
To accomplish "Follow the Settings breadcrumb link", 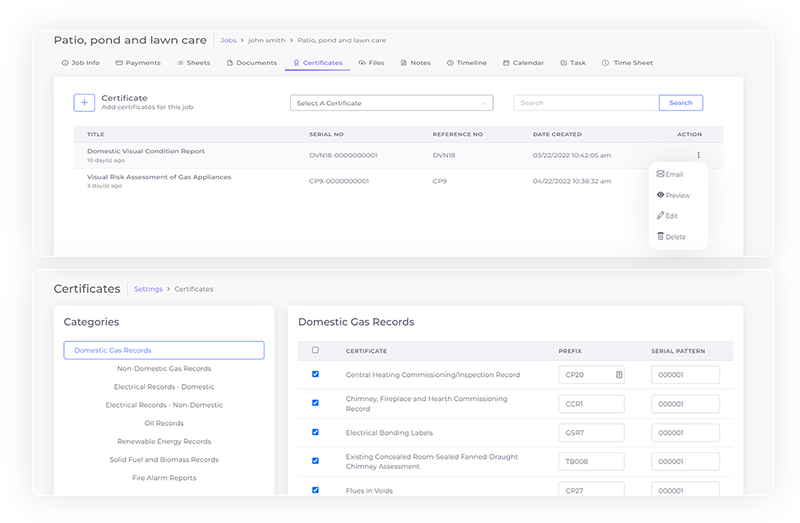I will pyautogui.click(x=148, y=289).
